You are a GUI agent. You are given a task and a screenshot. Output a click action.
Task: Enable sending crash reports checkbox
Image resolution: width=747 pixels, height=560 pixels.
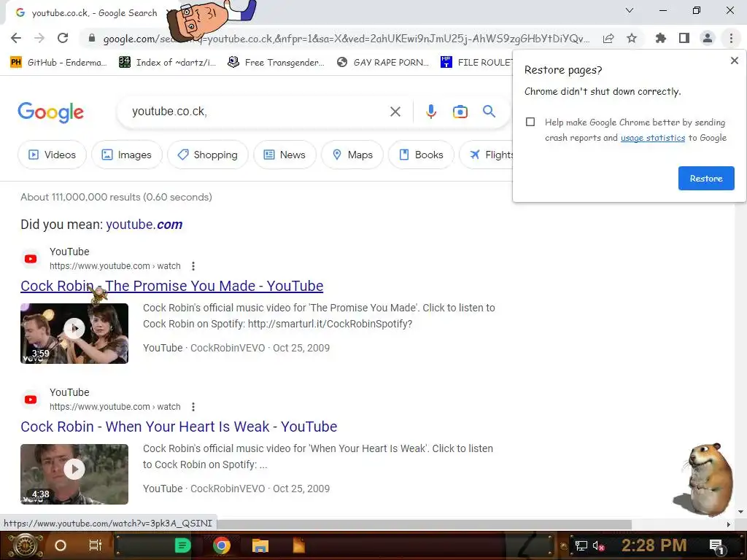coord(530,122)
